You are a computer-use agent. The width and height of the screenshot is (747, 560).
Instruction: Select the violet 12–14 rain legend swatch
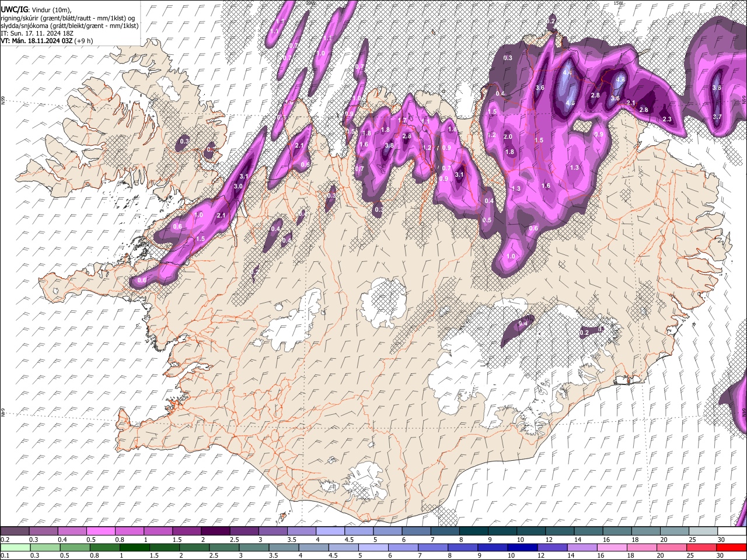pos(552,547)
